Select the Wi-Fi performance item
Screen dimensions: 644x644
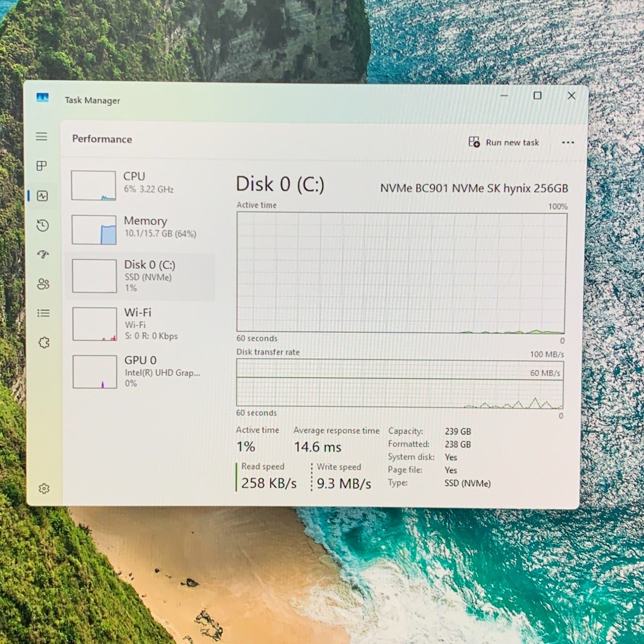[x=142, y=324]
